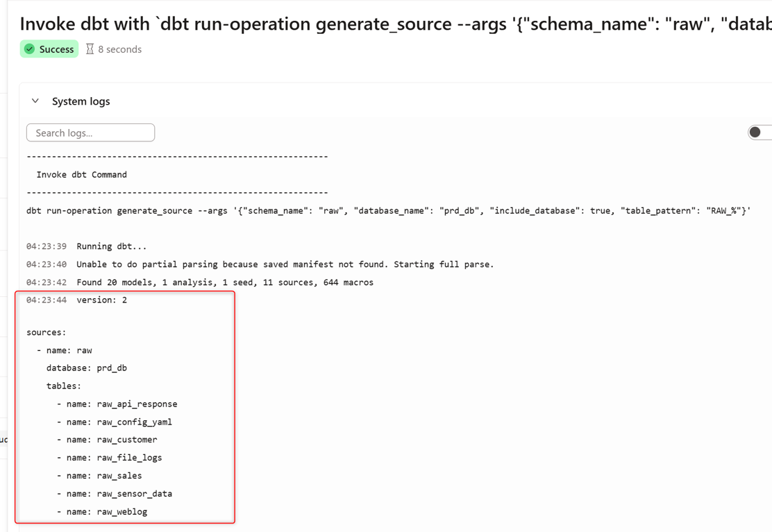Click the 'sources:' log line
Image resolution: width=772 pixels, height=532 pixels.
(47, 332)
